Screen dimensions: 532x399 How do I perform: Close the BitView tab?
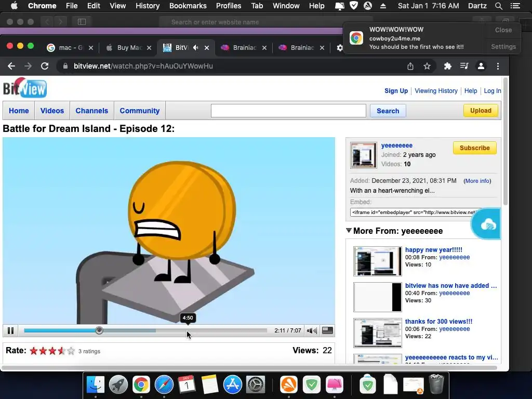click(207, 48)
